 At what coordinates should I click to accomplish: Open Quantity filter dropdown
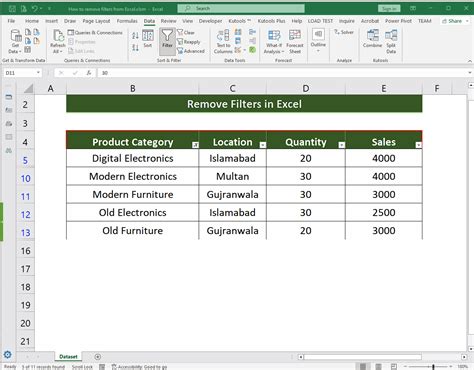click(341, 145)
